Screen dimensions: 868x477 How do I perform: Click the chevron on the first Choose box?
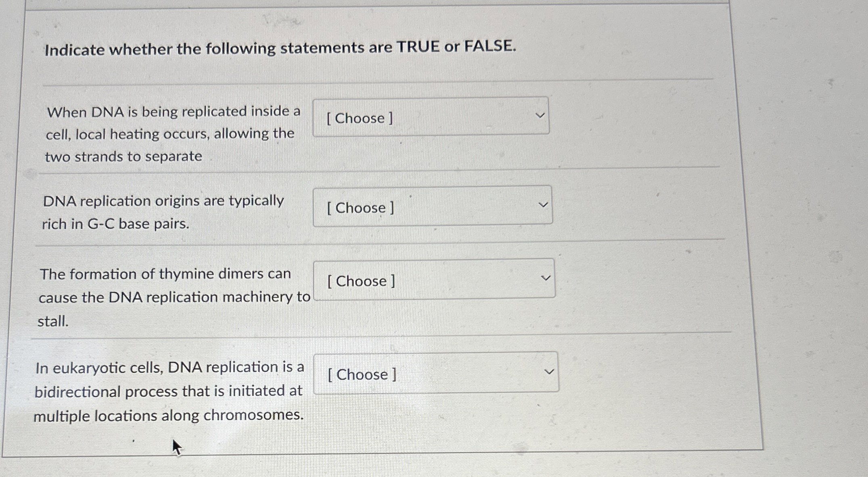(x=541, y=116)
